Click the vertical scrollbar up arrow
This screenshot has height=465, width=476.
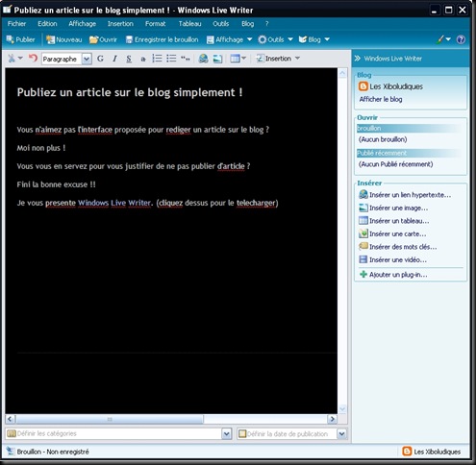pyautogui.click(x=342, y=74)
